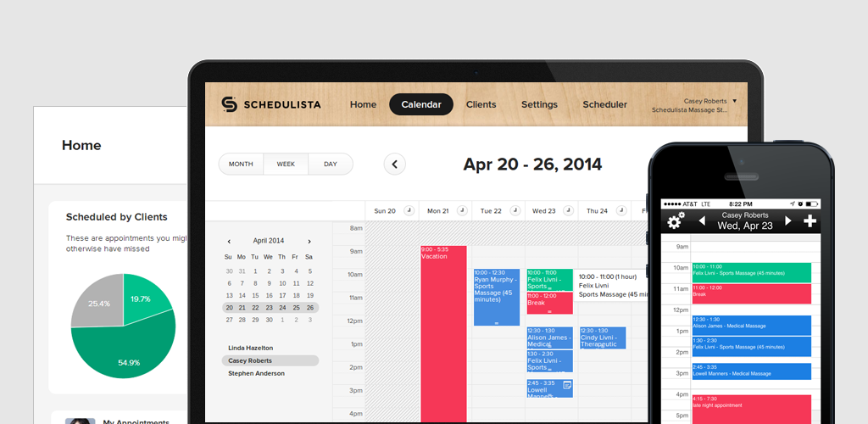The image size is (868, 424).
Task: Go to previous day on phone
Action: coord(702,220)
